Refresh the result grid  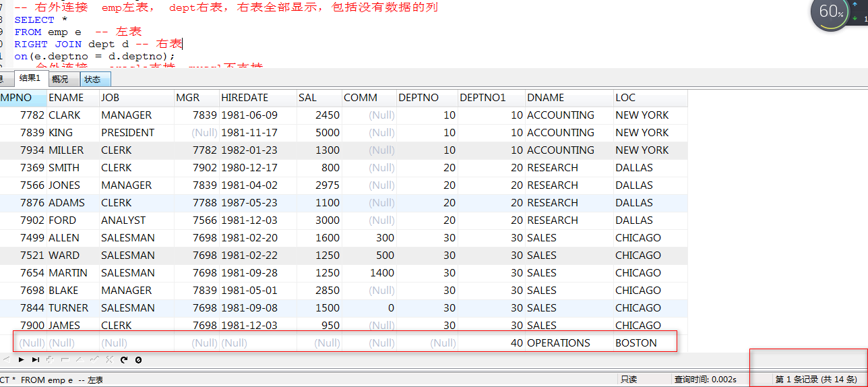(124, 360)
